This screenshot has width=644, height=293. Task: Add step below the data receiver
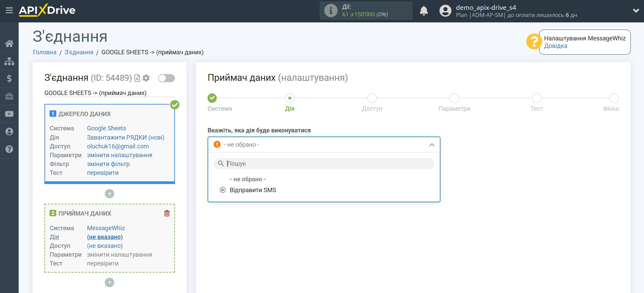[x=110, y=282]
